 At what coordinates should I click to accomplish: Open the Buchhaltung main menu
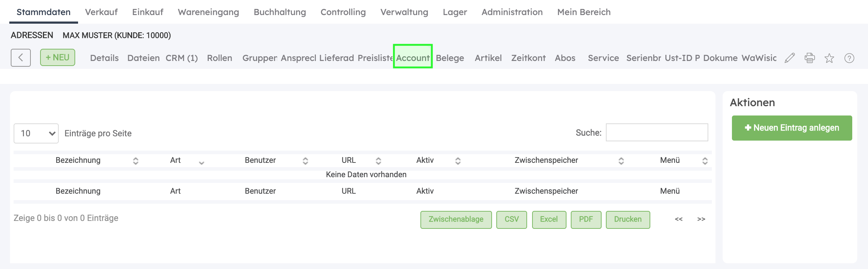(280, 12)
